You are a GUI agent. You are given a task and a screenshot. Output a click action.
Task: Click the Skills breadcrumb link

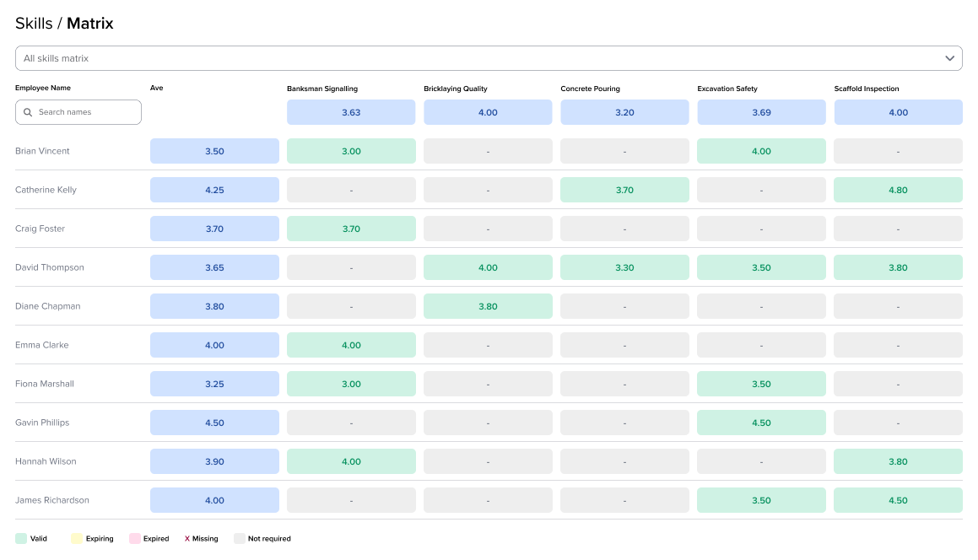[x=35, y=24]
